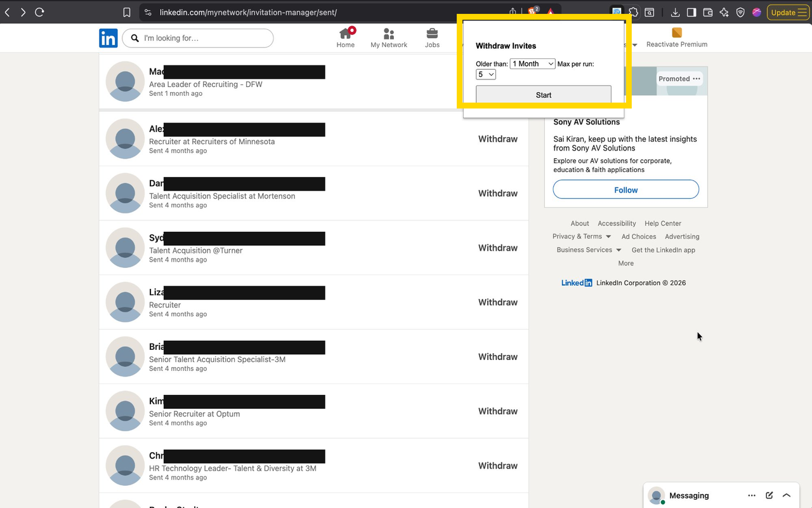Click the browser forward arrow
Image resolution: width=812 pixels, height=508 pixels.
coord(23,12)
